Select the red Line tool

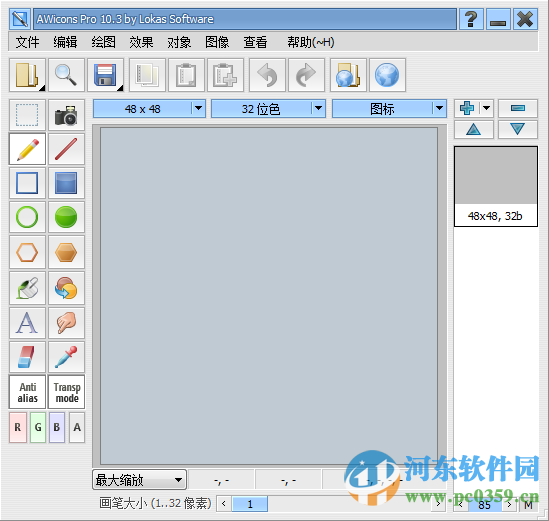click(x=66, y=149)
